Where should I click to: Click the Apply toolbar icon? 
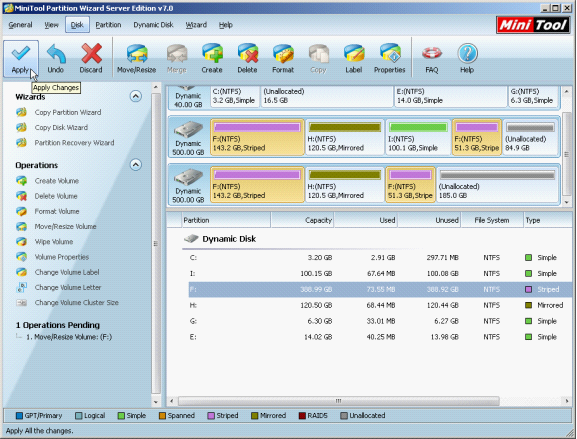coord(21,59)
